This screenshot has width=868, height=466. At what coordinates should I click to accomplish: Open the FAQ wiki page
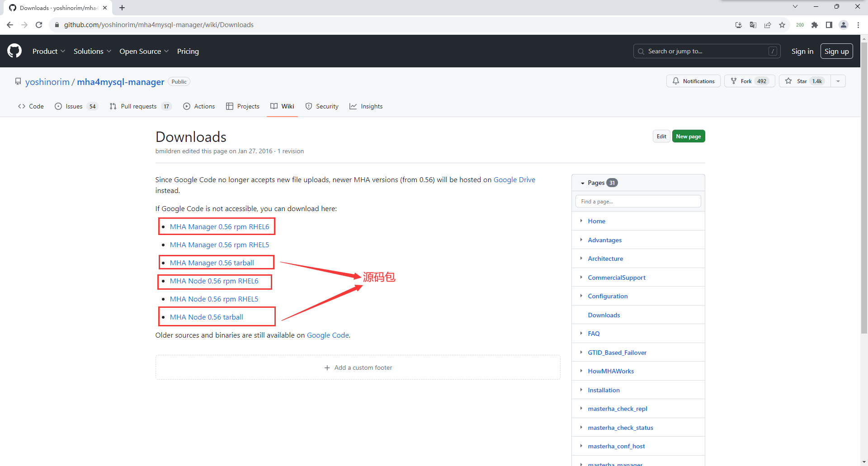(x=594, y=334)
